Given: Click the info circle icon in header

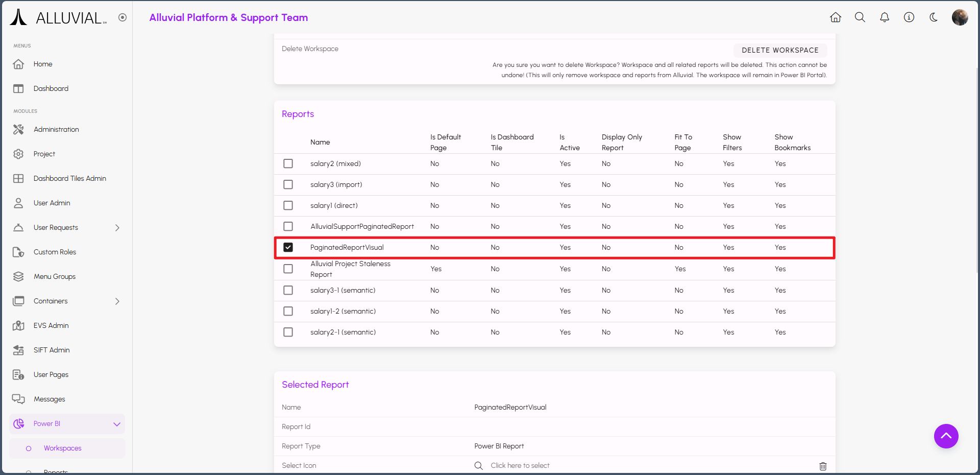Looking at the screenshot, I should click(x=909, y=17).
